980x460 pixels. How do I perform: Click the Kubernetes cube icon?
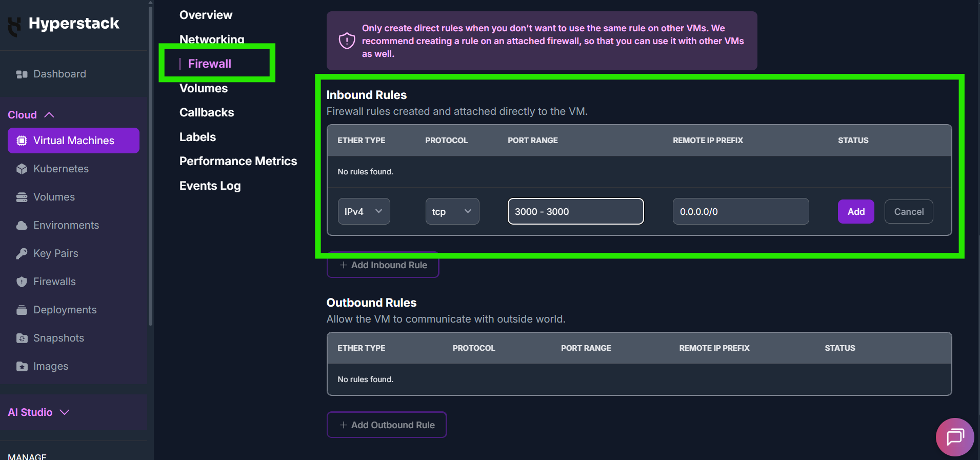22,169
